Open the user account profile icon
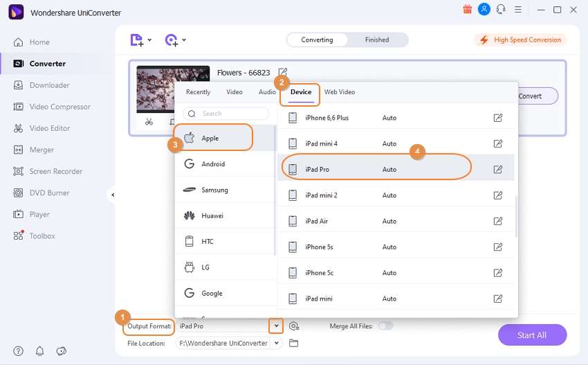The height and width of the screenshot is (365, 588). click(484, 10)
